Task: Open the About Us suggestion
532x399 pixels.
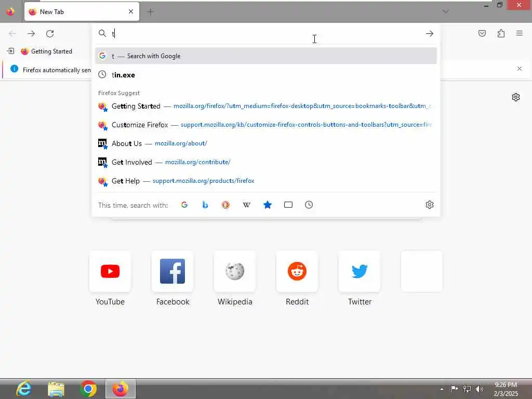Action: (x=266, y=143)
